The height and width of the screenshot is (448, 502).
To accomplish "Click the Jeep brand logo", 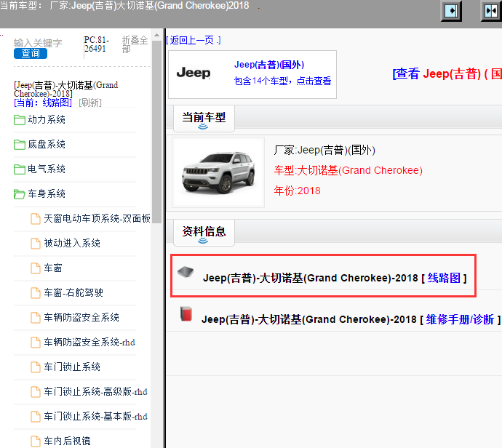I will pos(194,73).
